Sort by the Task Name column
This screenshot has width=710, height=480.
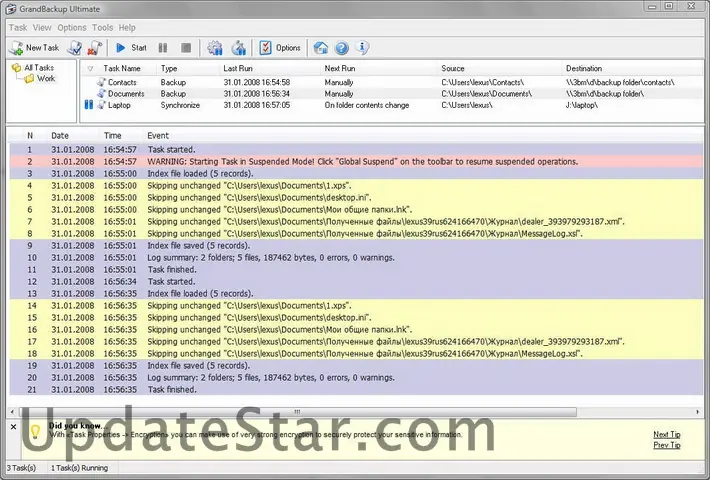click(122, 68)
